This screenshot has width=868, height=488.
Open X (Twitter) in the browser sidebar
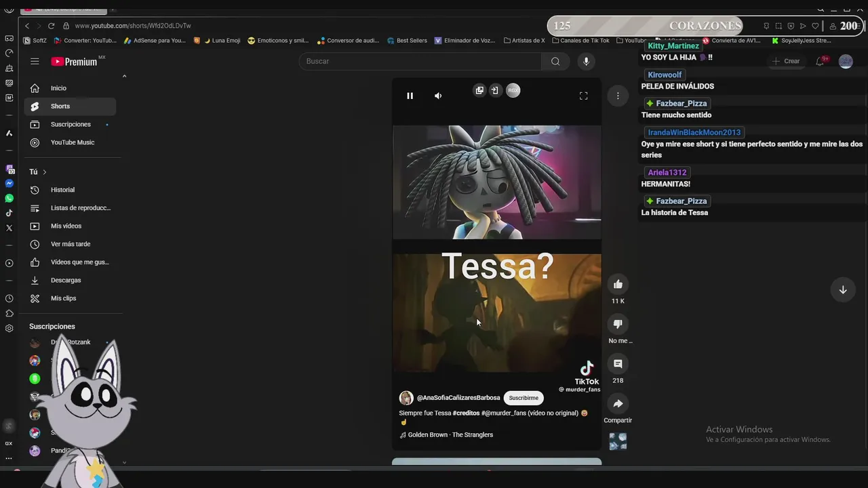point(9,228)
